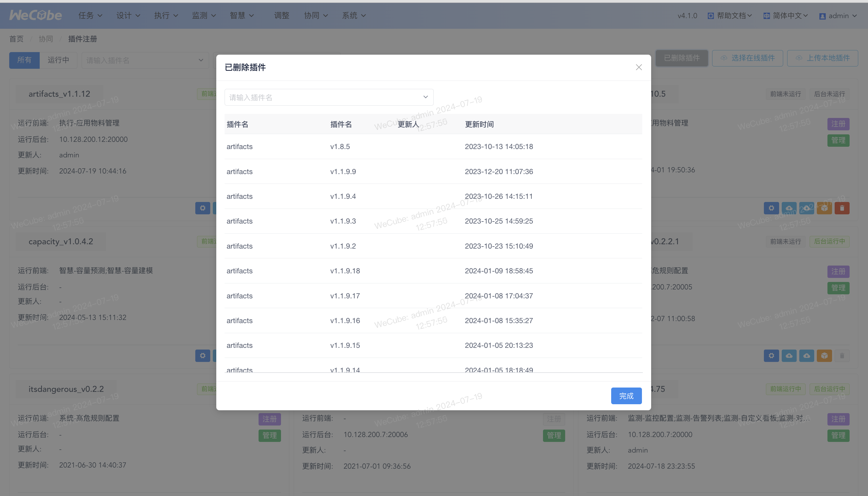Close the 已删除插件 dialog with the X
This screenshot has width=868, height=496.
(639, 67)
